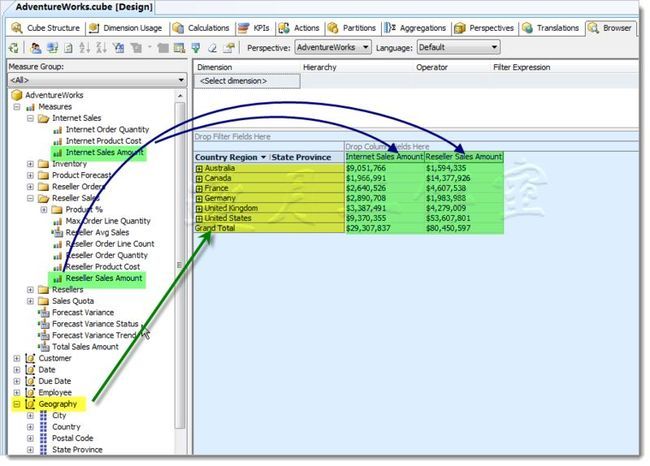
Task: Open the Cube Structure tab
Action: click(46, 28)
